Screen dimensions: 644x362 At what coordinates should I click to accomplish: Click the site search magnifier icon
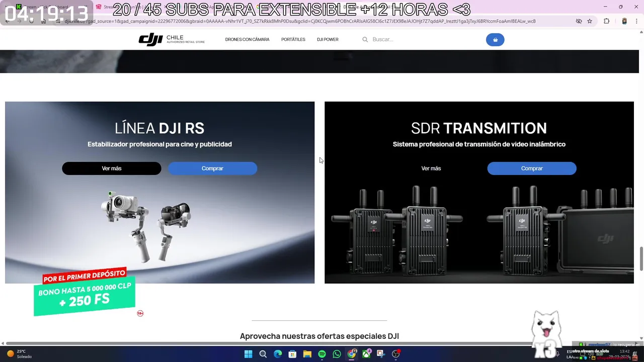[x=365, y=39]
